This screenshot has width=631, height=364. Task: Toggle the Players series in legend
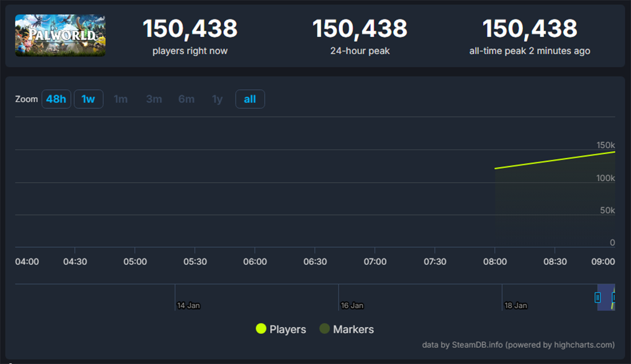coord(288,329)
